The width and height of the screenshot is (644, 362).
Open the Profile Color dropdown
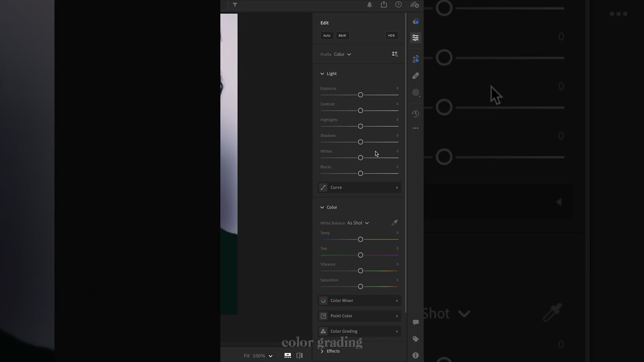tap(343, 54)
